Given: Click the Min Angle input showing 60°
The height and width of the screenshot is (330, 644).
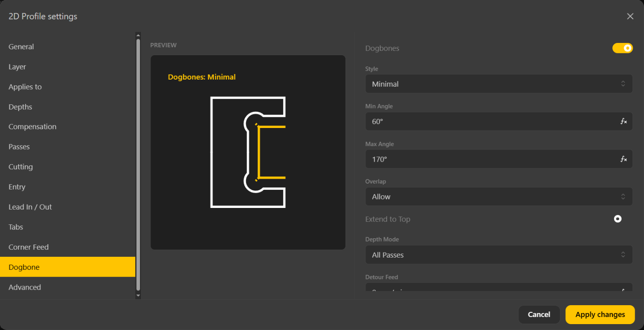Looking at the screenshot, I should pyautogui.click(x=499, y=122).
